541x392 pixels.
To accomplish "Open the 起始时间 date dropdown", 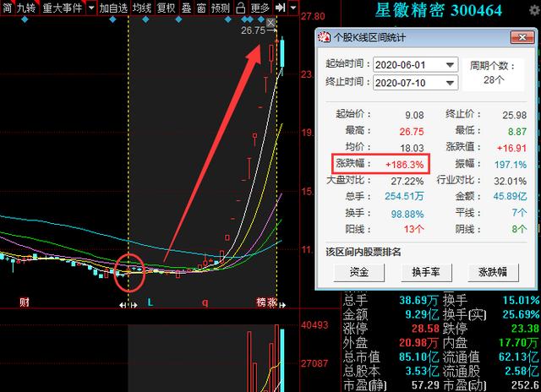I will (450, 65).
